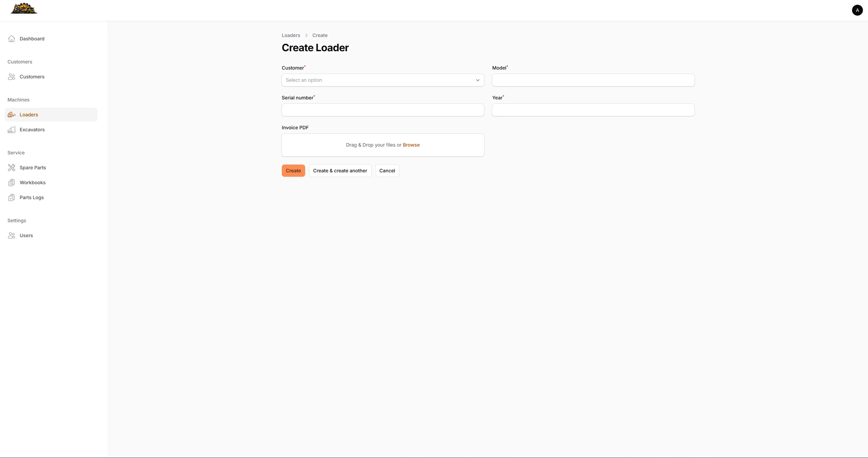Click the Customers people icon
Screen dimensions: 868x458
click(x=12, y=77)
